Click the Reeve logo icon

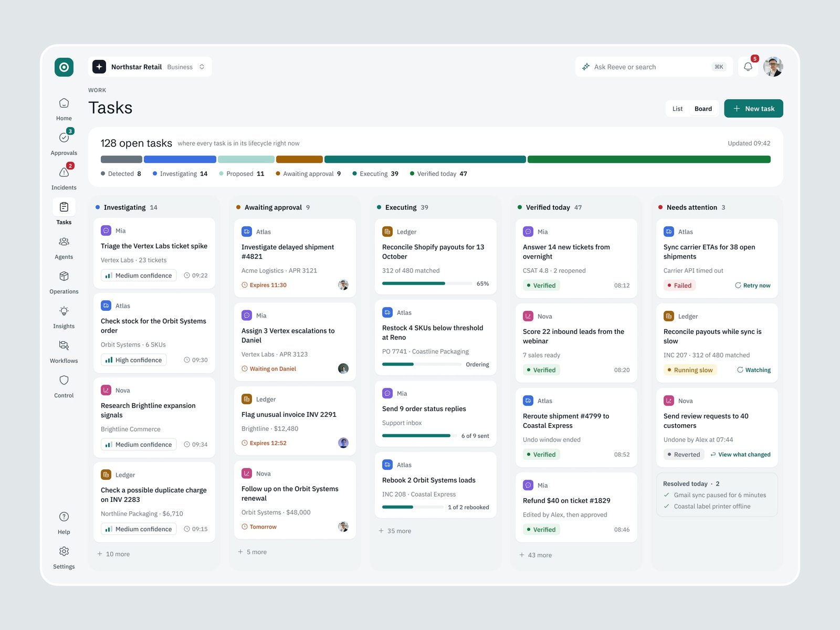64,67
